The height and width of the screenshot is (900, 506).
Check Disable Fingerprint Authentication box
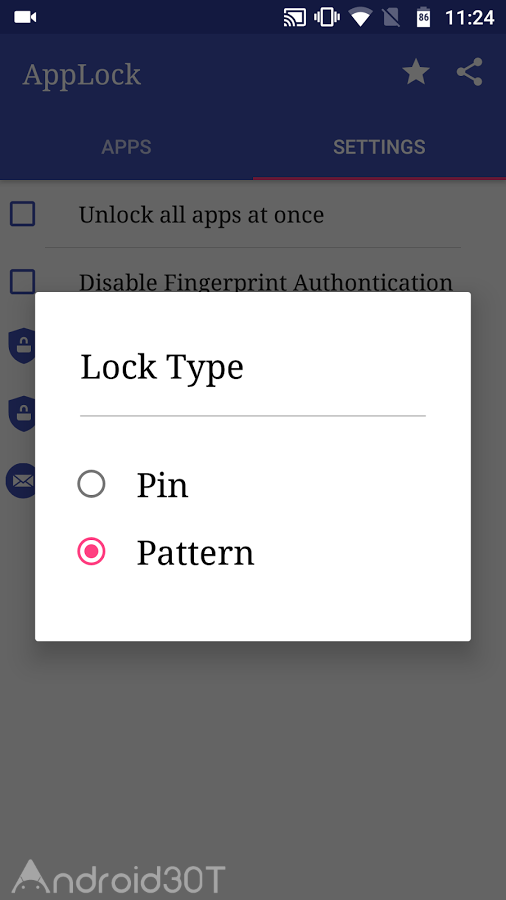[x=23, y=282]
